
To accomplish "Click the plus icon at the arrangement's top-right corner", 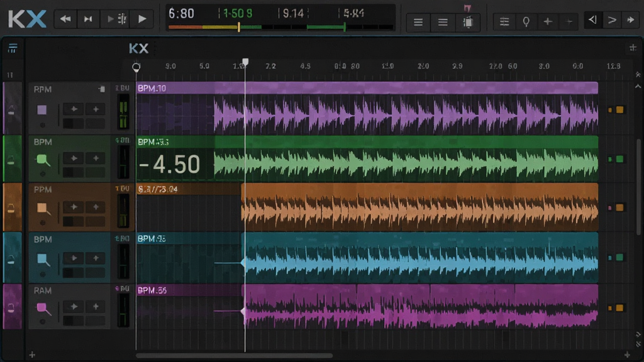I will (x=633, y=48).
